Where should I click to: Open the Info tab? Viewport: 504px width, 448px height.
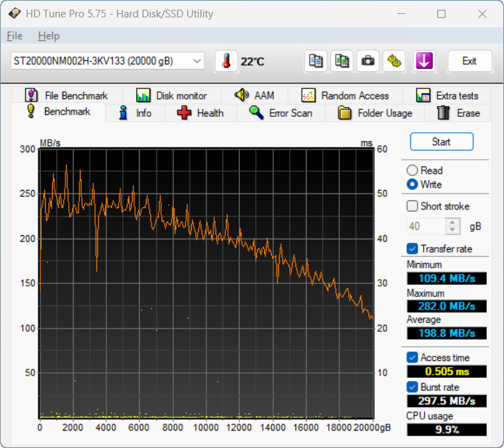pyautogui.click(x=135, y=113)
